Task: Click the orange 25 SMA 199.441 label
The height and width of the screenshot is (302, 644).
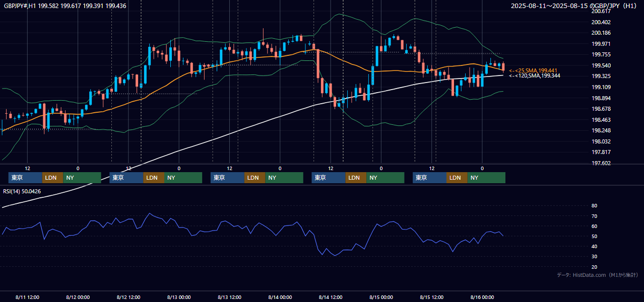Action: click(x=533, y=70)
